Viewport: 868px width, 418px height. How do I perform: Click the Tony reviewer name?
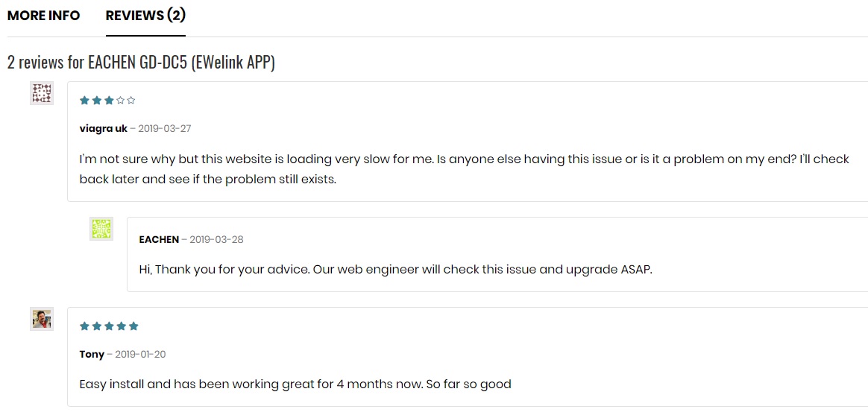[92, 354]
